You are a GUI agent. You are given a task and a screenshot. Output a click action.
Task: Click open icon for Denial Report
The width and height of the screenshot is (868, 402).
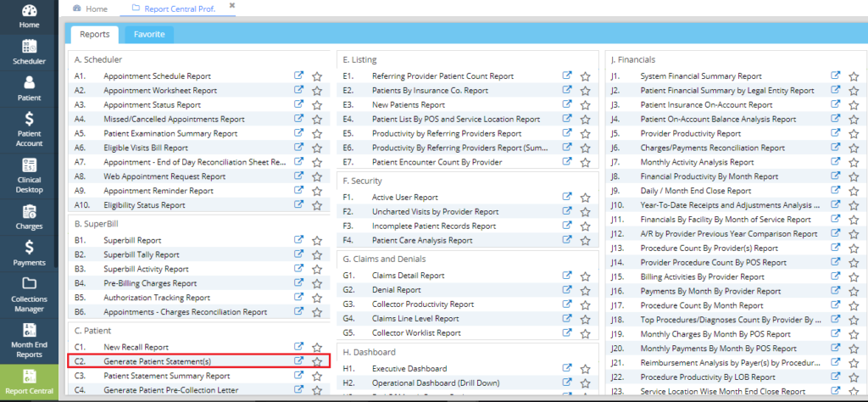(x=567, y=289)
